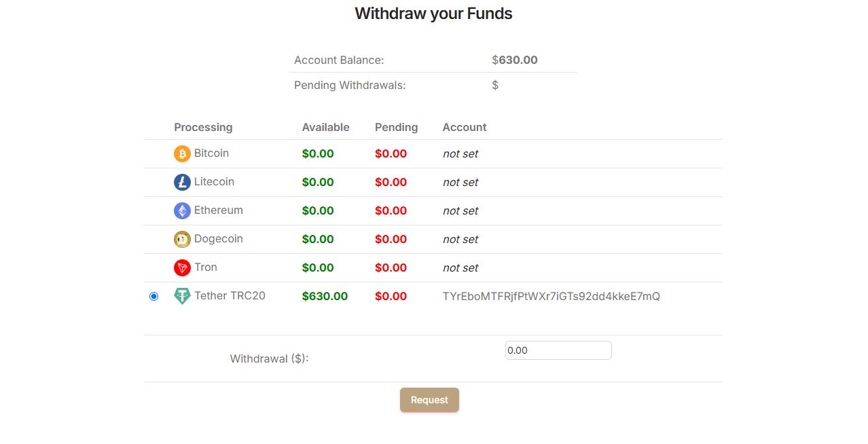Image resolution: width=868 pixels, height=444 pixels.
Task: Click the $630.00 available Tether amount
Action: 325,296
